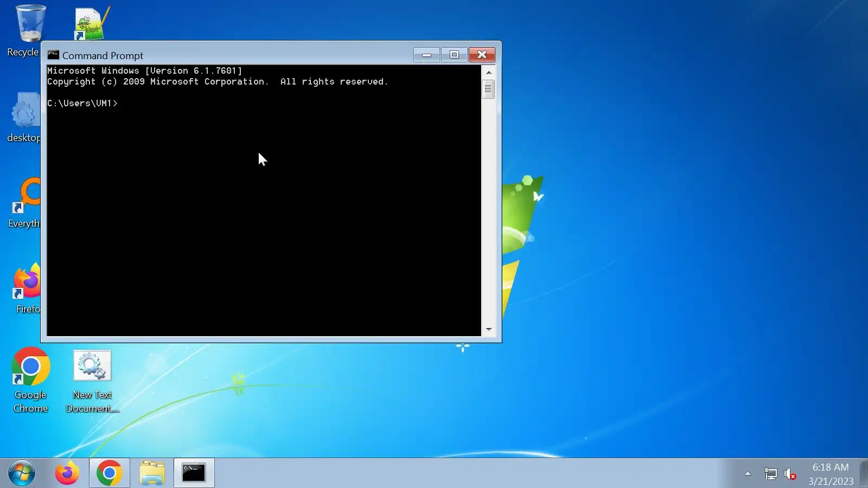The image size is (868, 488).
Task: Maximize the Command Prompt window
Action: [x=454, y=55]
